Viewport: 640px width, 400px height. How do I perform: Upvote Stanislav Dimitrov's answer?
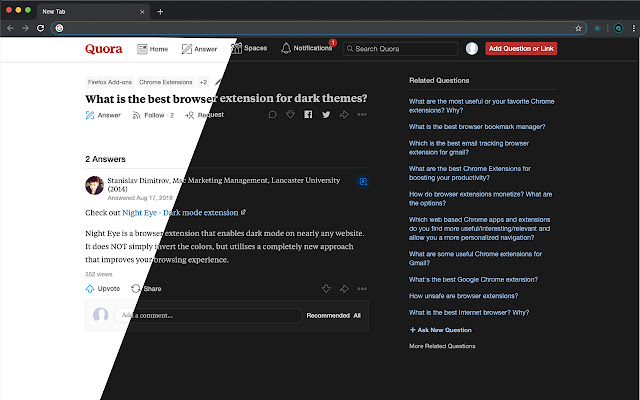pyautogui.click(x=103, y=288)
